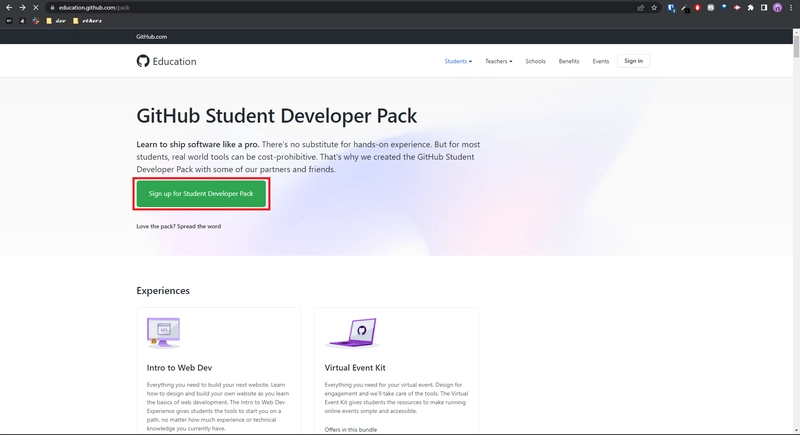800x435 pixels.
Task: Click Sign up for Student Developer Pack
Action: 201,193
